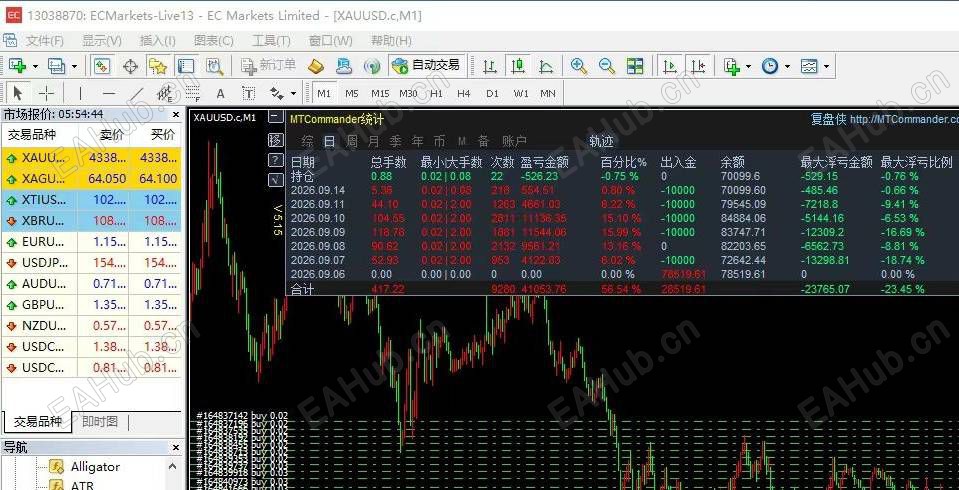Open the virtual hosting server icon
The width and height of the screenshot is (959, 490).
coord(344,66)
